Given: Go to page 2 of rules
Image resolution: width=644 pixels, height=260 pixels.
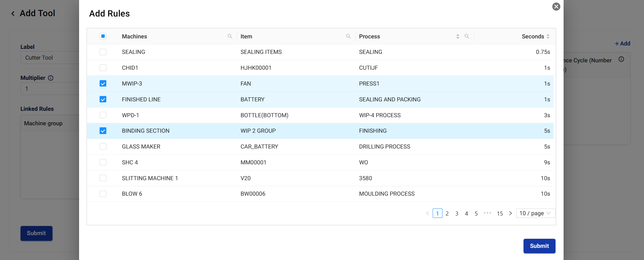Looking at the screenshot, I should pos(447,214).
